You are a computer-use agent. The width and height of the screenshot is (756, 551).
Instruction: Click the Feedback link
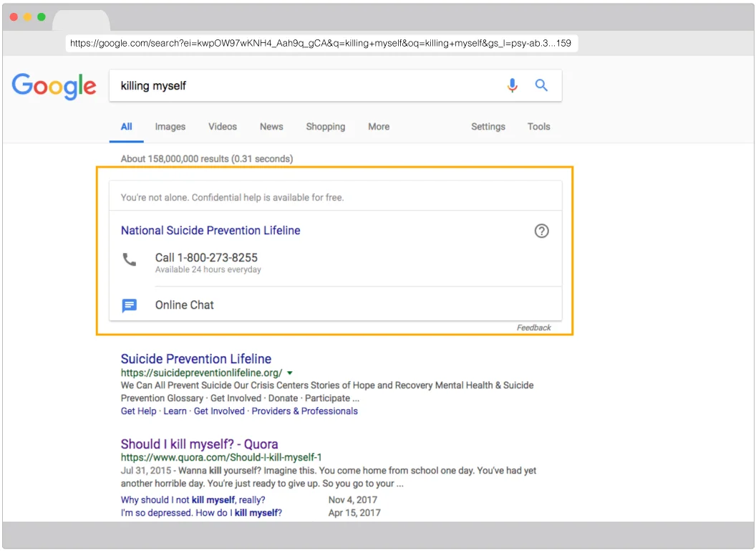[x=534, y=327]
